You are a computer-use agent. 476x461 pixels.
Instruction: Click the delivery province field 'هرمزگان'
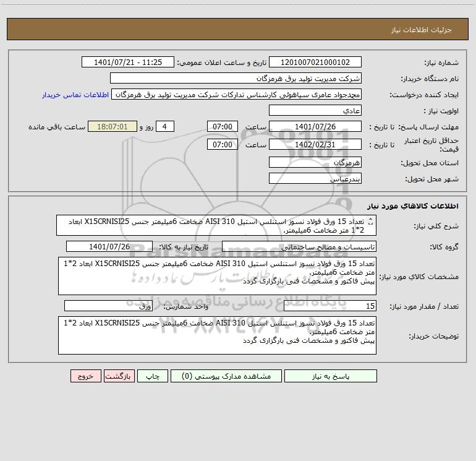[315, 162]
